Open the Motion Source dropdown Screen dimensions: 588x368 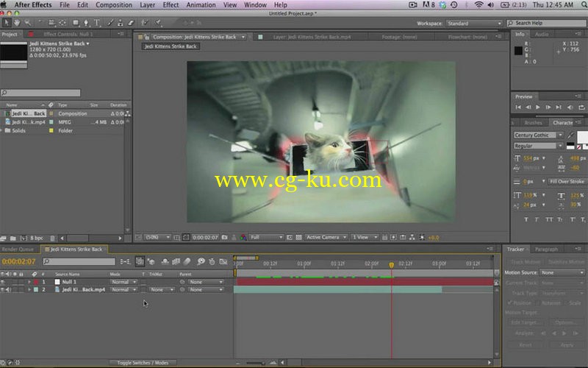[562, 272]
